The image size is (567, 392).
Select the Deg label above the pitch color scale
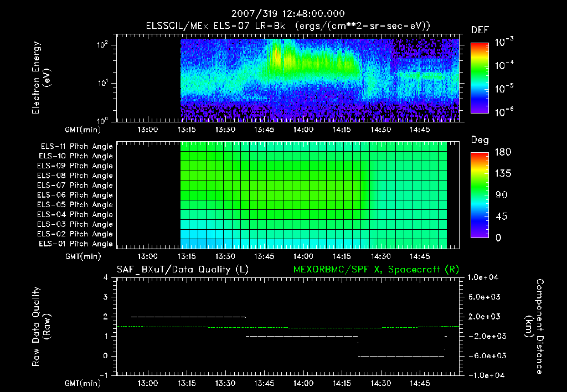pos(480,140)
